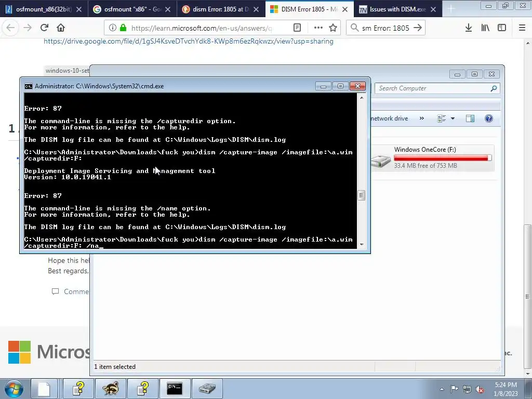This screenshot has width=532, height=399.
Task: Click the Firefox back arrow button
Action: 10,28
